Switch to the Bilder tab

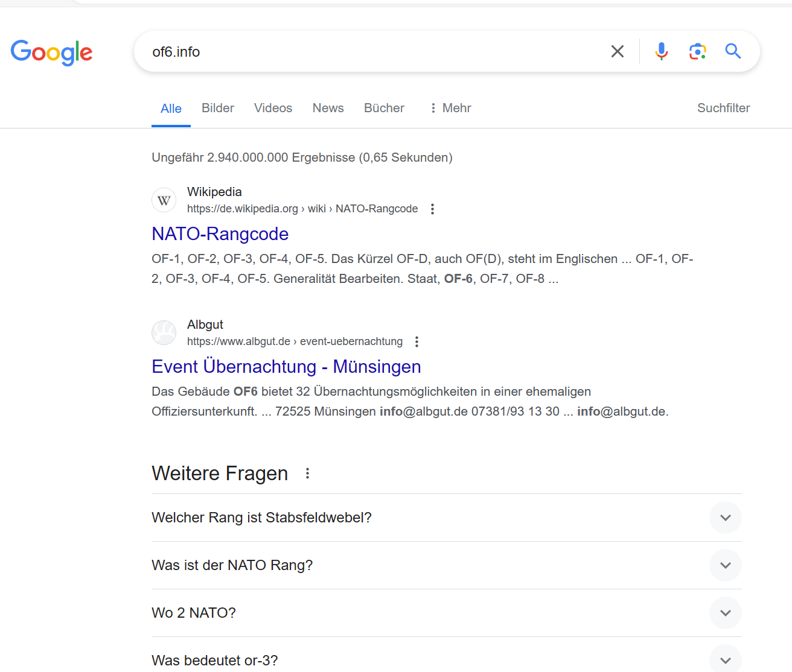tap(218, 108)
